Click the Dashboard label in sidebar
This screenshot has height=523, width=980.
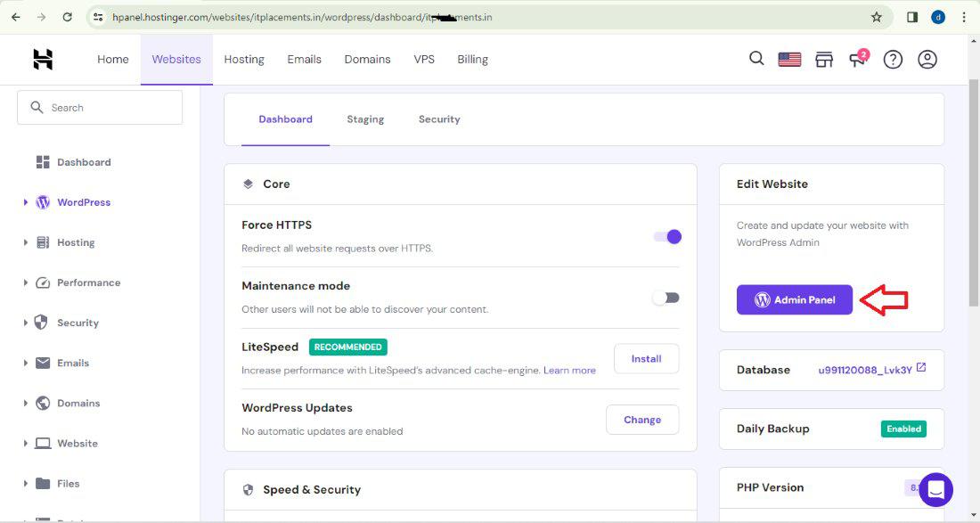click(x=84, y=162)
